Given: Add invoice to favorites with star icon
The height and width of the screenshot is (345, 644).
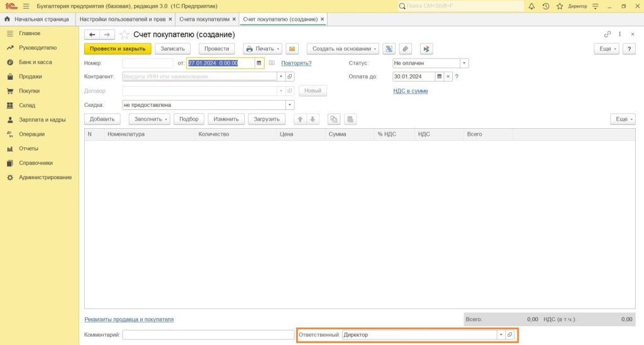Looking at the screenshot, I should click(x=125, y=35).
